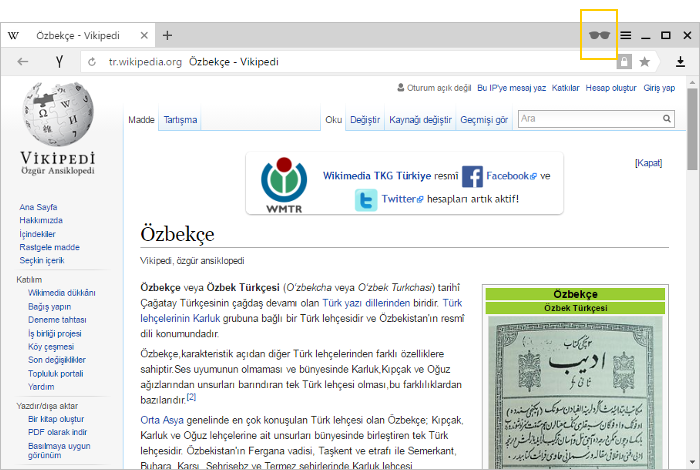Viewport: 700px width, 470px height.
Task: Switch to the Madde tab
Action: [x=141, y=120]
